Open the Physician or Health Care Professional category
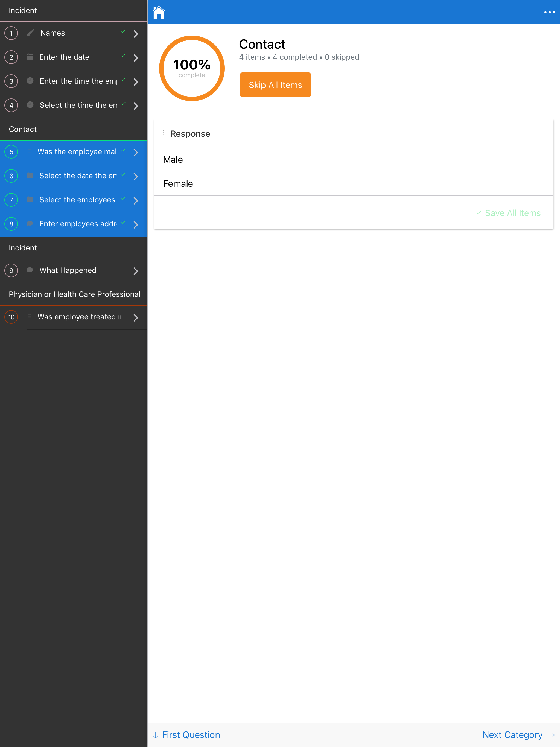 point(74,294)
